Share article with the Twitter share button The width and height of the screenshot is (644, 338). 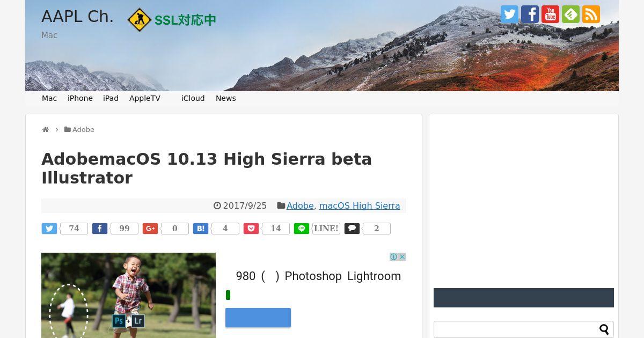(49, 229)
